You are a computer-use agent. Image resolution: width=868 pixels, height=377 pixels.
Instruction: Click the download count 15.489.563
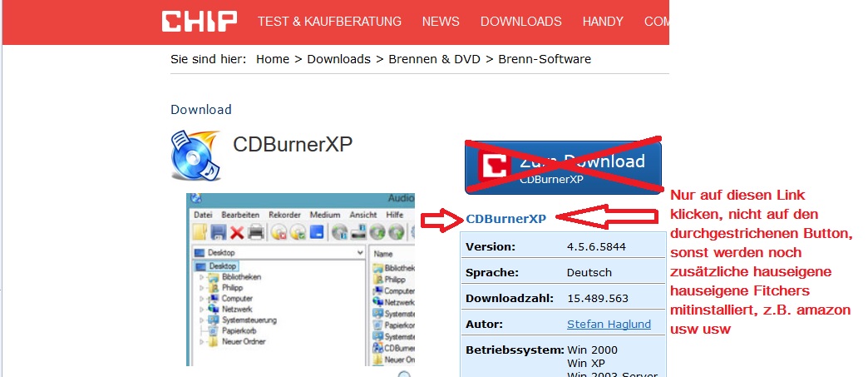click(x=598, y=298)
